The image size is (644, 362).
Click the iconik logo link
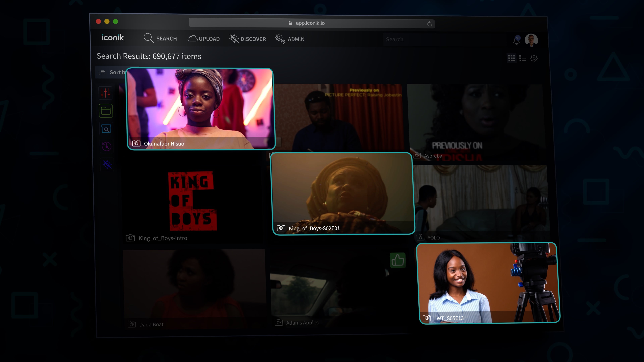113,38
